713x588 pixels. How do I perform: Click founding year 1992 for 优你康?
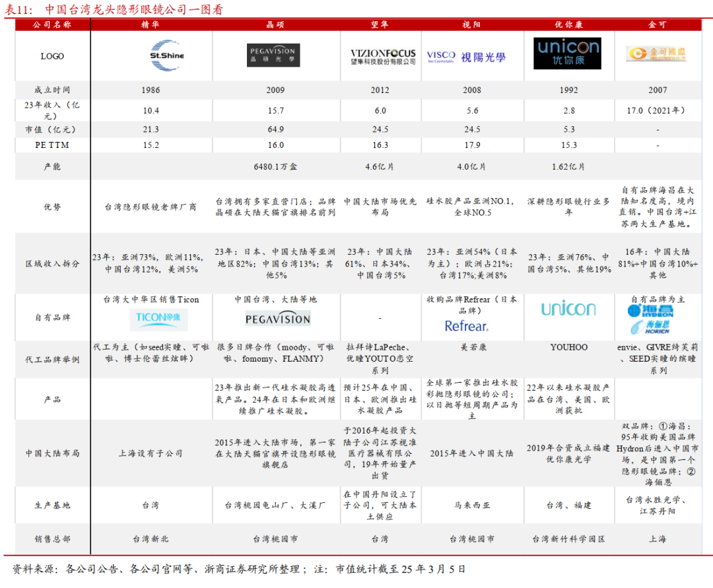[569, 90]
